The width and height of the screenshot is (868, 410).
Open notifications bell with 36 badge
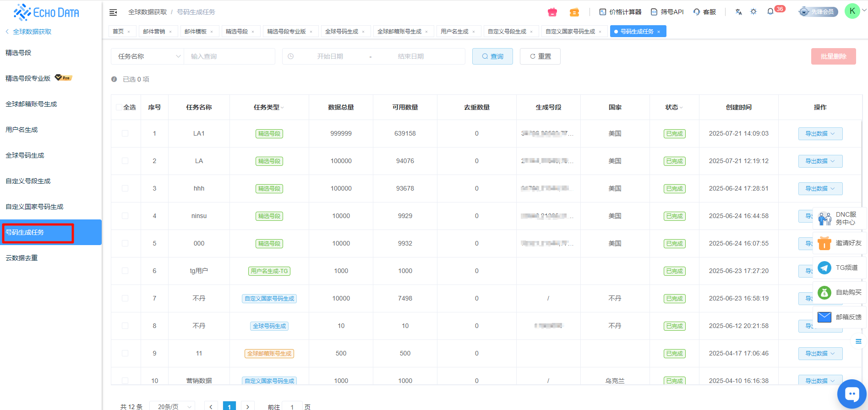point(770,11)
